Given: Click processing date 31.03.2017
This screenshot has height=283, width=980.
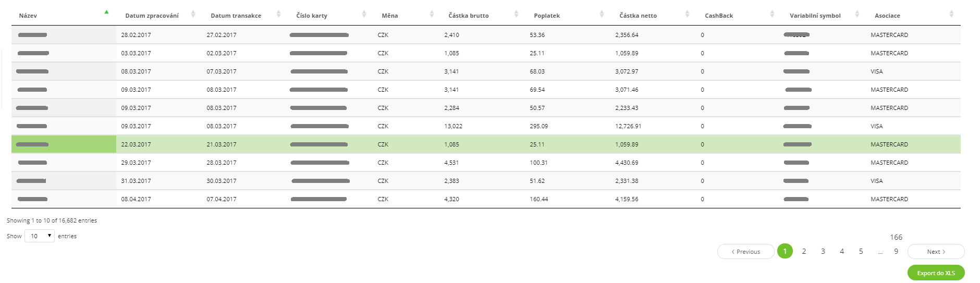Looking at the screenshot, I should (136, 181).
